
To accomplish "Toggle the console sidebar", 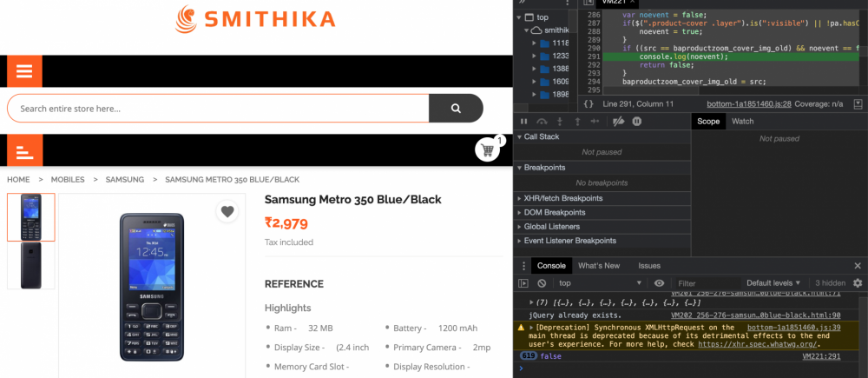I will 523,283.
